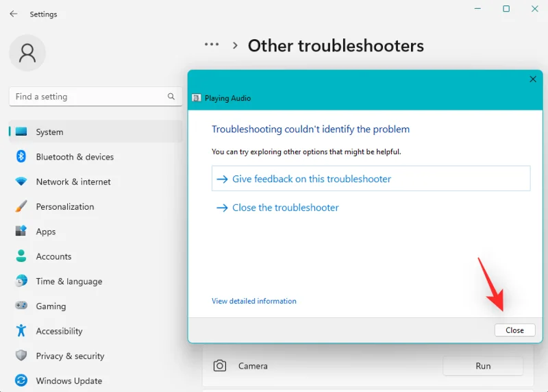Select Give feedback on this troubleshooter
548x392 pixels.
[312, 179]
